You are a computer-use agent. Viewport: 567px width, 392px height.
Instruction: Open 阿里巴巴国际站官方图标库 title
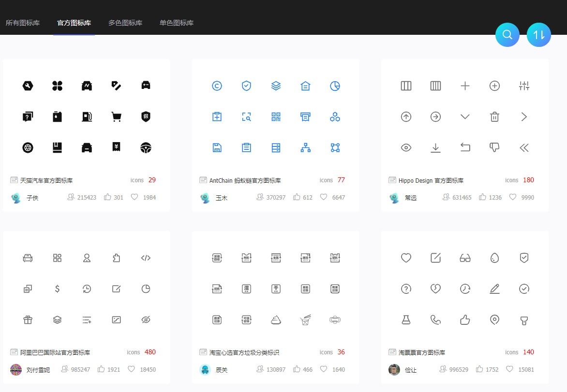point(55,352)
